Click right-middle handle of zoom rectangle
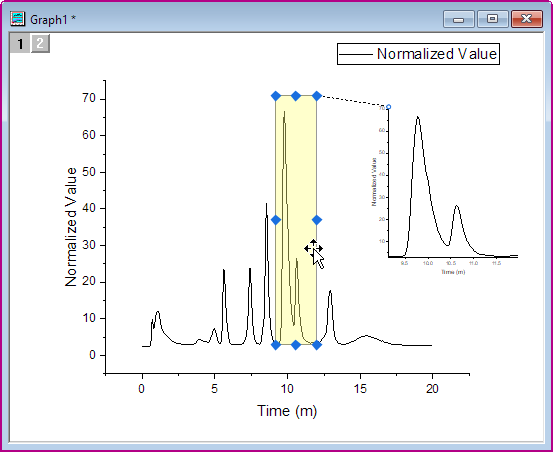 click(317, 220)
